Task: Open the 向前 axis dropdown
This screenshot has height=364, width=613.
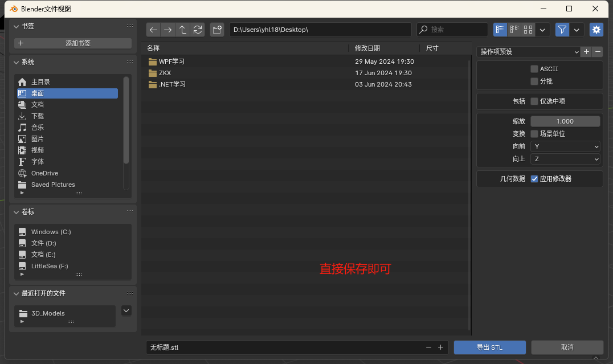Action: click(565, 146)
